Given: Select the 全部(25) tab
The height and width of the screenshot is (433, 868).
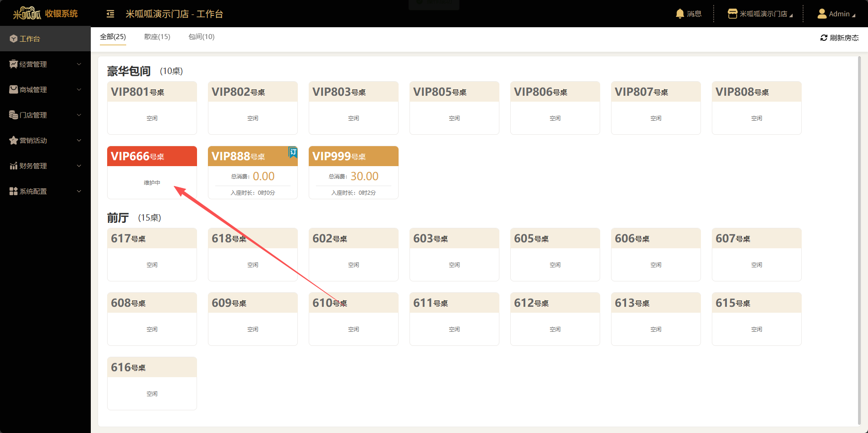Looking at the screenshot, I should click(x=113, y=37).
